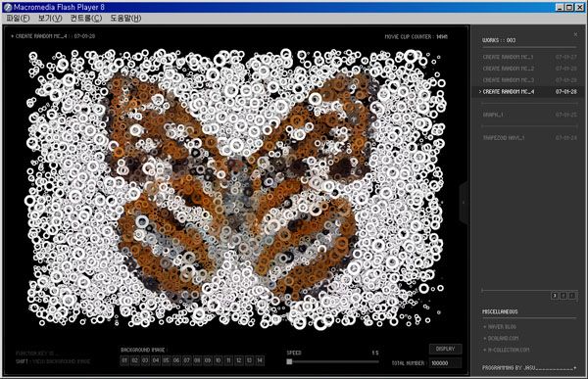The image size is (588, 379).
Task: Close the works side panel with X
Action: click(x=575, y=34)
